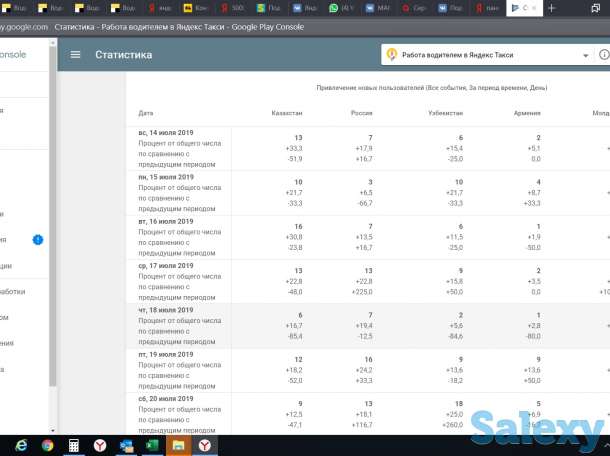Viewport: 610px width, 456px height.
Task: Click the app icon in the app selector
Action: tap(392, 55)
